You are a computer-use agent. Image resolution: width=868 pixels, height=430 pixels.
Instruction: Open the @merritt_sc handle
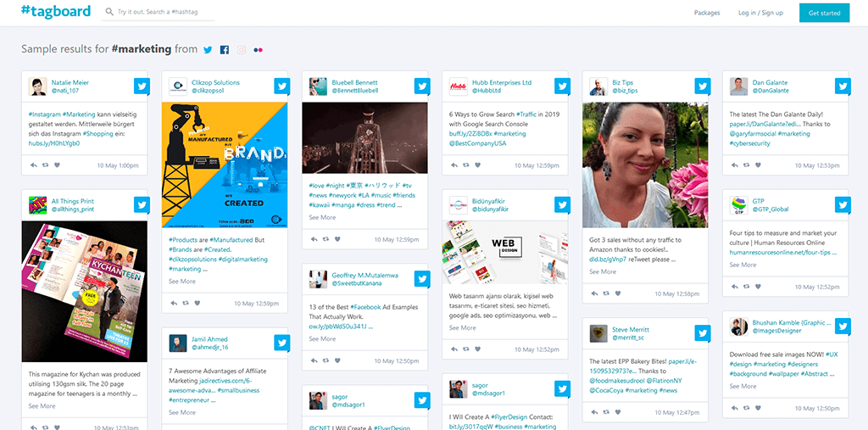[x=628, y=338]
